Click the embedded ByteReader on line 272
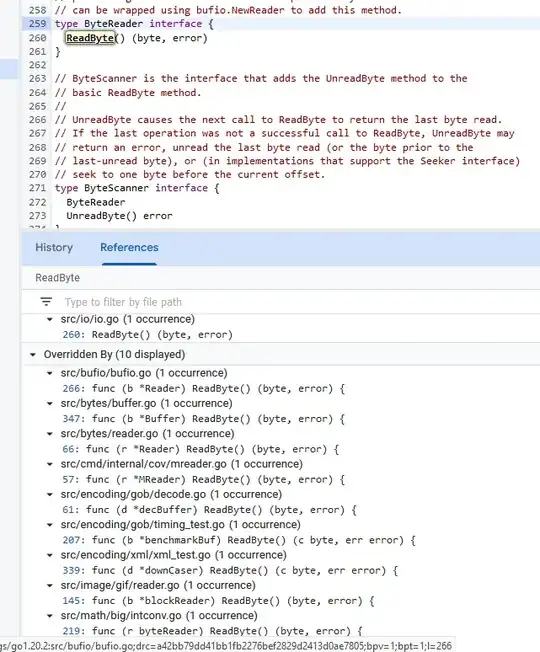This screenshot has width=540, height=652. click(96, 203)
